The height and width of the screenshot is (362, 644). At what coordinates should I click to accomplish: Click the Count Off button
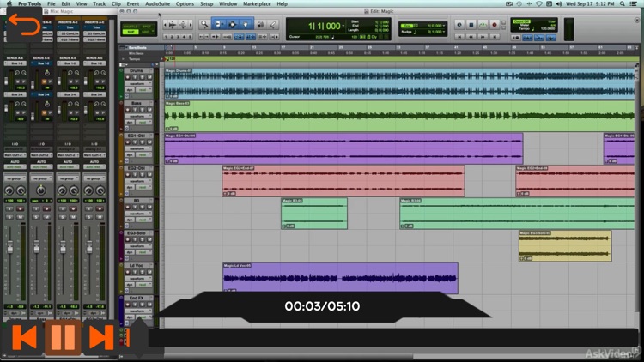521,21
